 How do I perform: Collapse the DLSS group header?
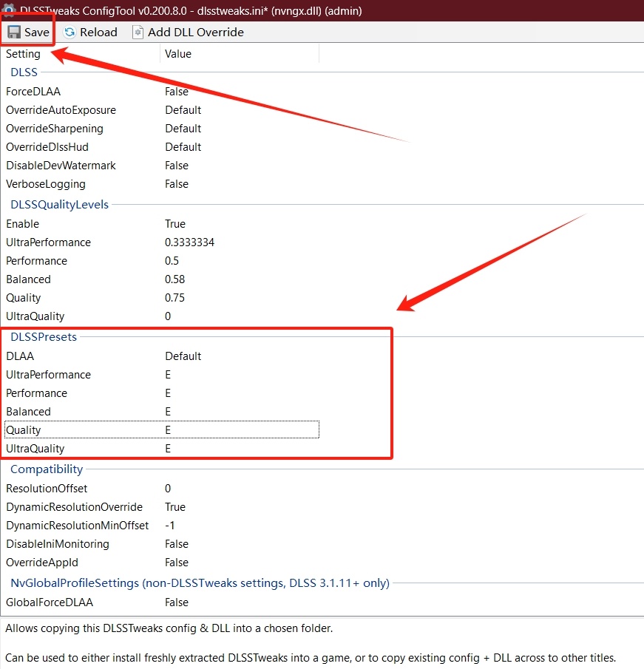[24, 72]
